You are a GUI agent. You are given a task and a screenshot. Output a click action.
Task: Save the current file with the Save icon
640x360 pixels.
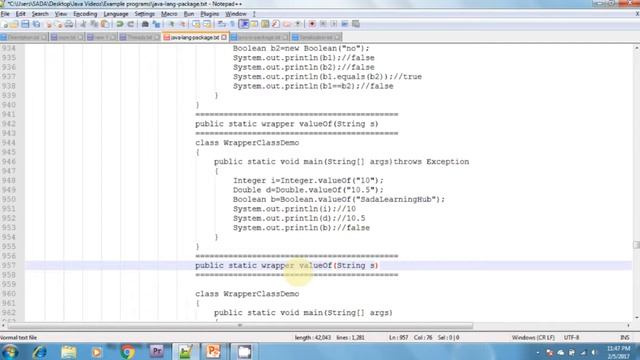[x=24, y=24]
